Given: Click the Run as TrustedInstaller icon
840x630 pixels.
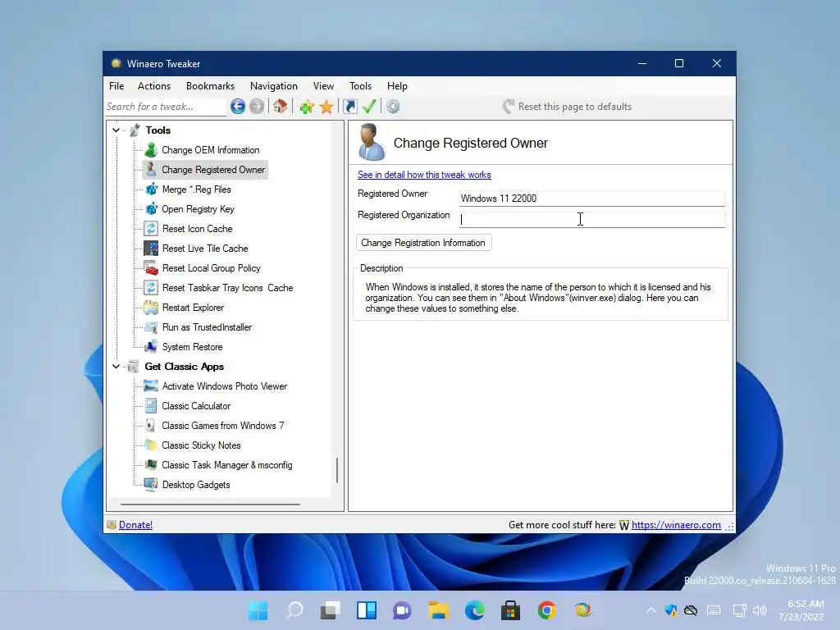Looking at the screenshot, I should 151,327.
